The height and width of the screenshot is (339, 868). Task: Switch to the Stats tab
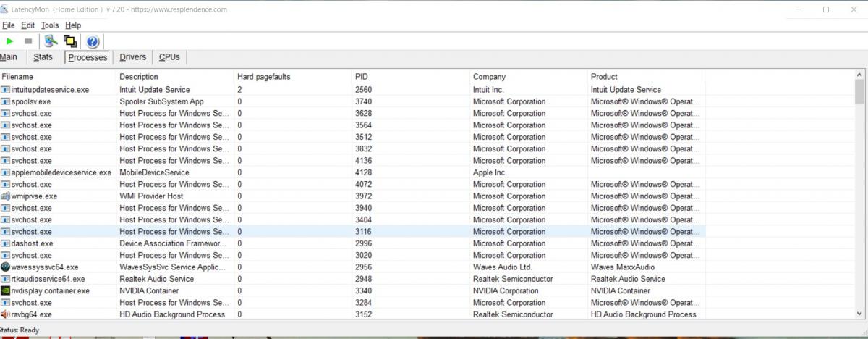43,57
